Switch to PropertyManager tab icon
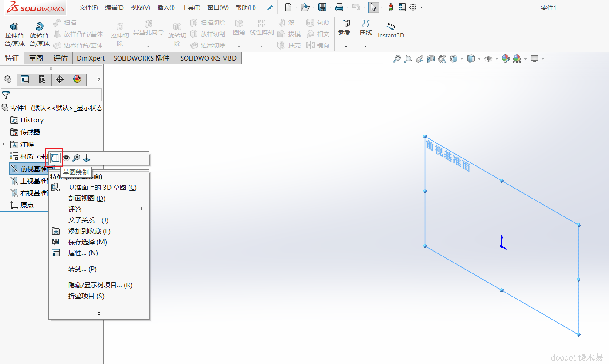The image size is (609, 364). coord(25,79)
